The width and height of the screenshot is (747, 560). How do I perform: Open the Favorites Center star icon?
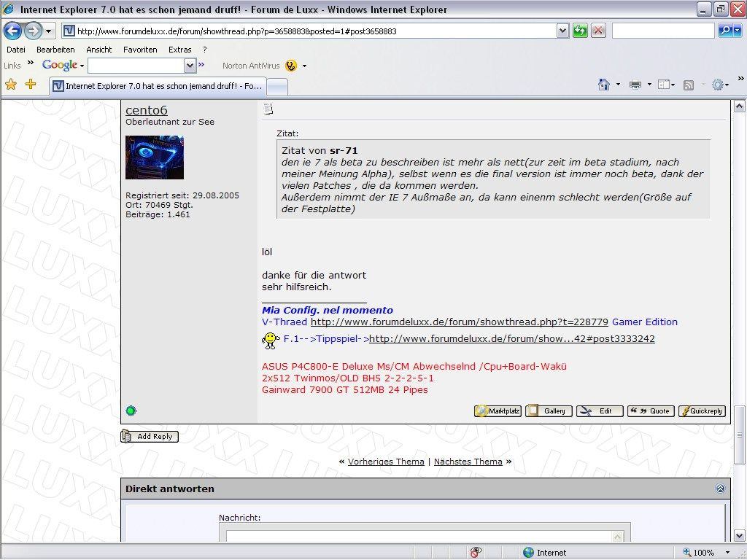coord(10,85)
